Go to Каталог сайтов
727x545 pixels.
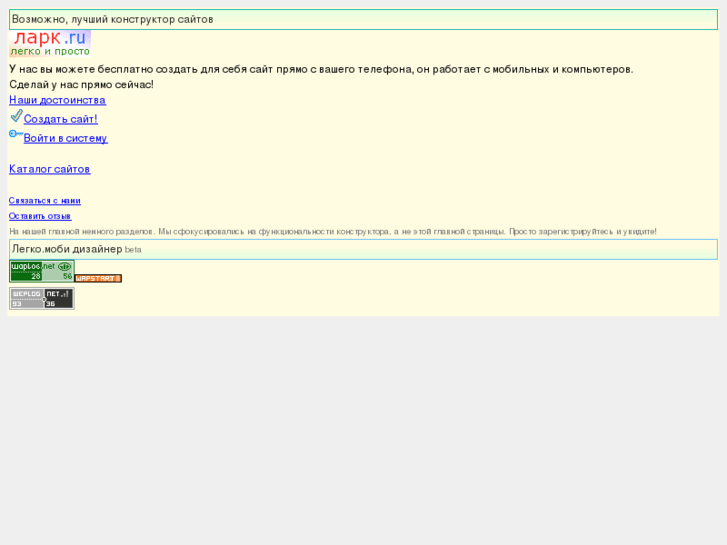pos(50,169)
